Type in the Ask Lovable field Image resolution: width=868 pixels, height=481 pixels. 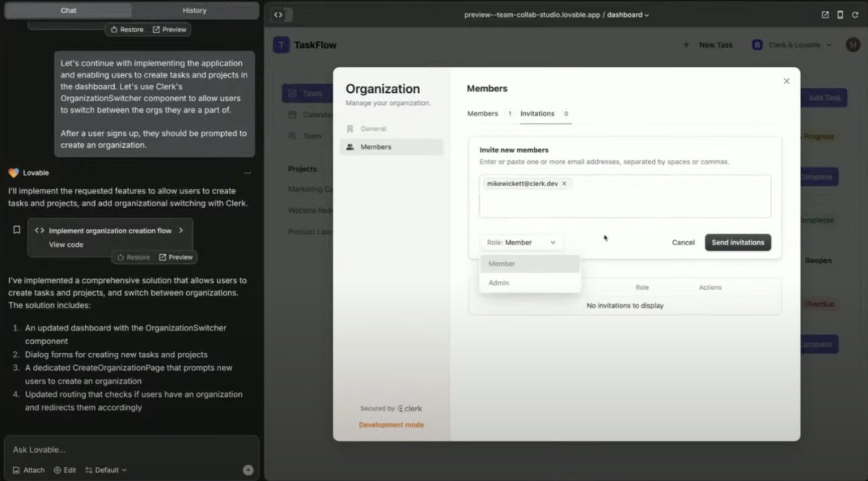coord(131,450)
